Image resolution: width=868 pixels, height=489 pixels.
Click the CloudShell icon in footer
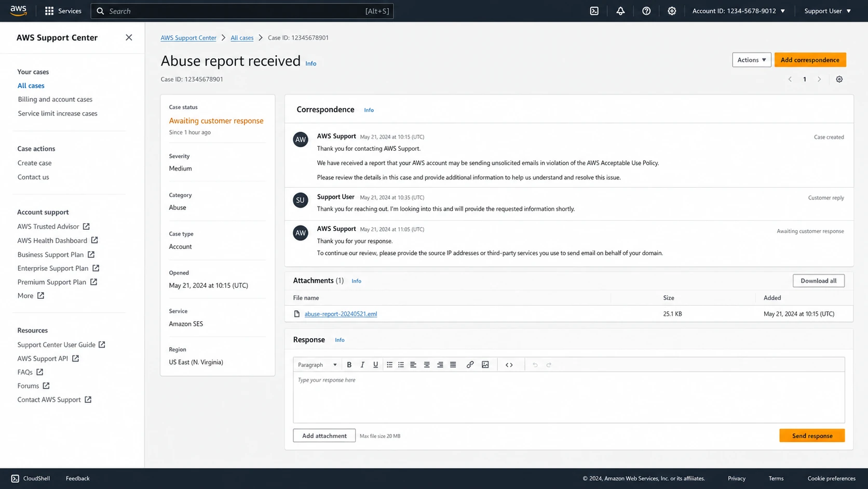[15, 479]
